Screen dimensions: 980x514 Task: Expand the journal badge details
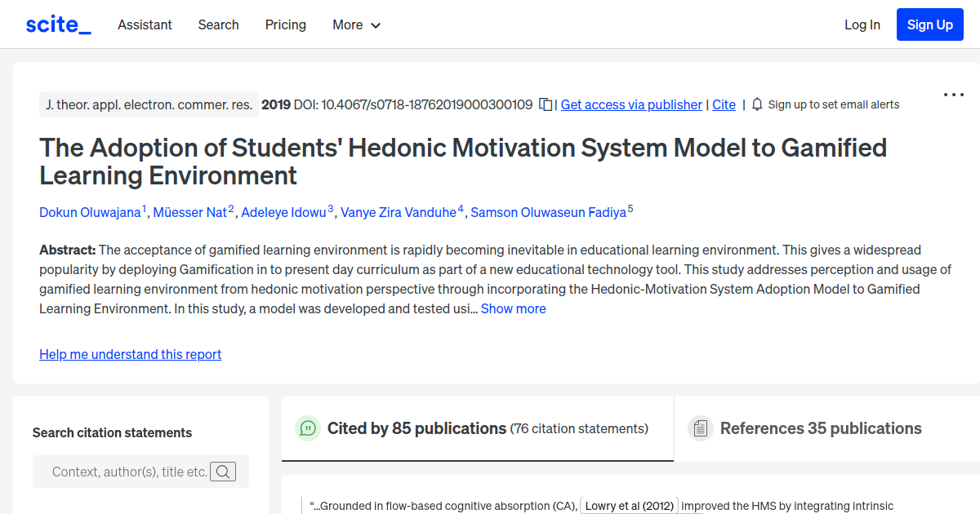pos(149,104)
